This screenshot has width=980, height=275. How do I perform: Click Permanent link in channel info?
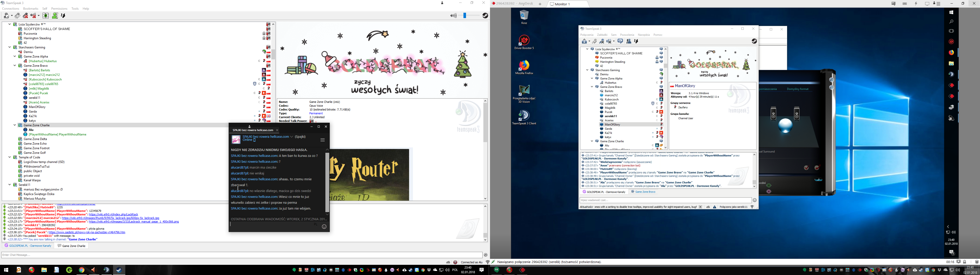coord(316,114)
